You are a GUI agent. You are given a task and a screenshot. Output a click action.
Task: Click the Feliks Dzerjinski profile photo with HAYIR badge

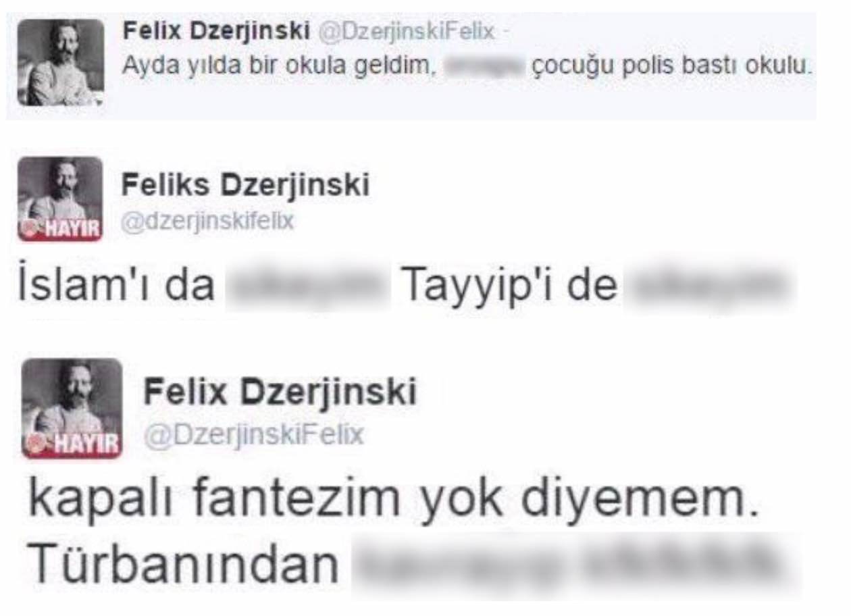(60, 199)
